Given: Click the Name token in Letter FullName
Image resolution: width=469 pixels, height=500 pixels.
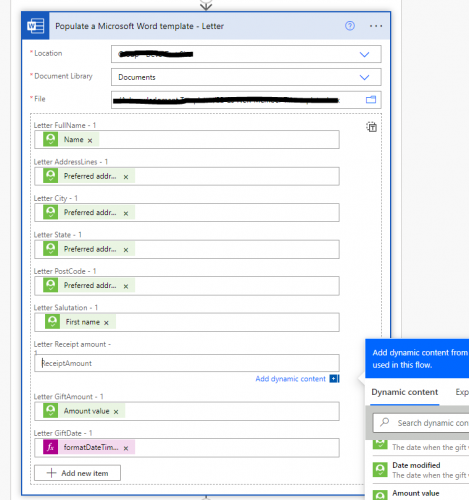Looking at the screenshot, I should click(71, 139).
